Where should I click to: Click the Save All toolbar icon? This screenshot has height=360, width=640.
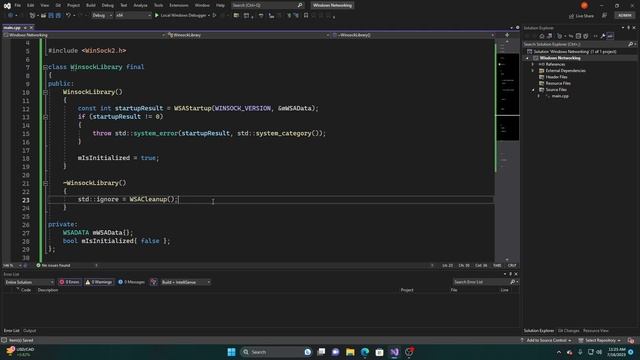(x=58, y=16)
